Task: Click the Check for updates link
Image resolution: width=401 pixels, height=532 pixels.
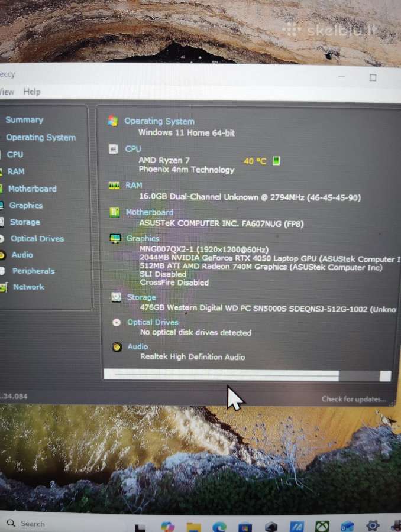Action: 354,399
